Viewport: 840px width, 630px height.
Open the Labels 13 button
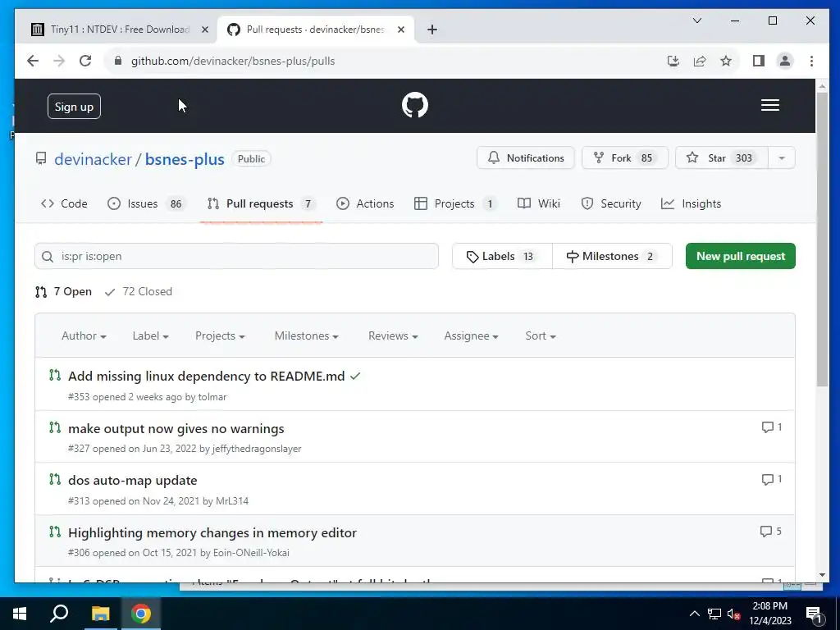502,257
